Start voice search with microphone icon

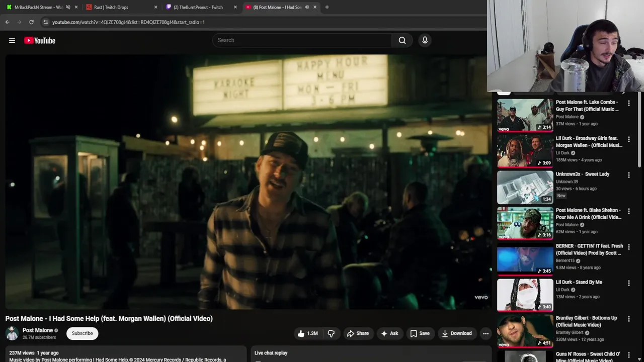pos(425,40)
